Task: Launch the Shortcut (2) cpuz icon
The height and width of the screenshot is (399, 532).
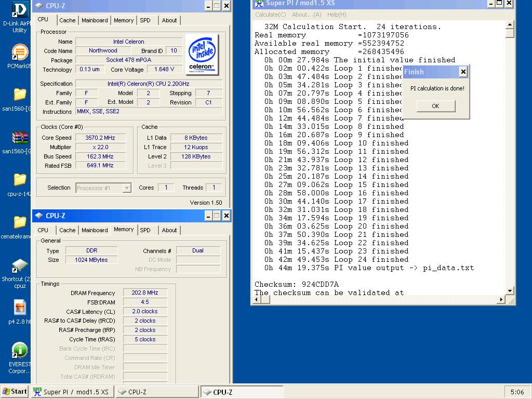Action: (20, 265)
